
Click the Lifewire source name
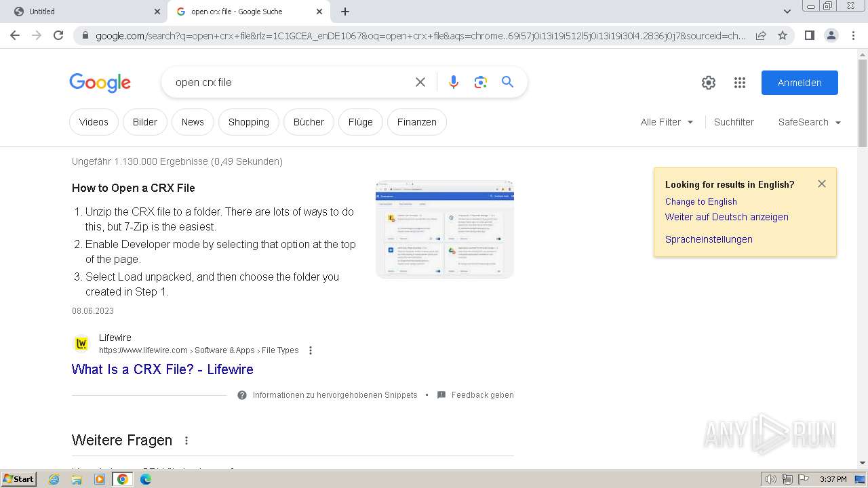(x=115, y=338)
